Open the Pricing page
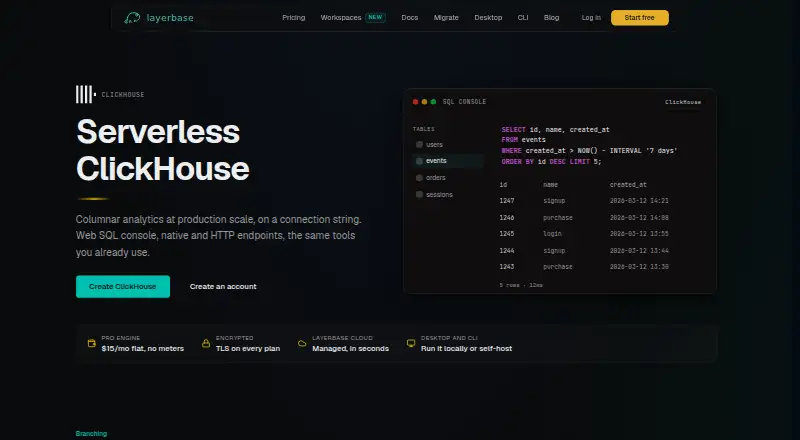 294,18
